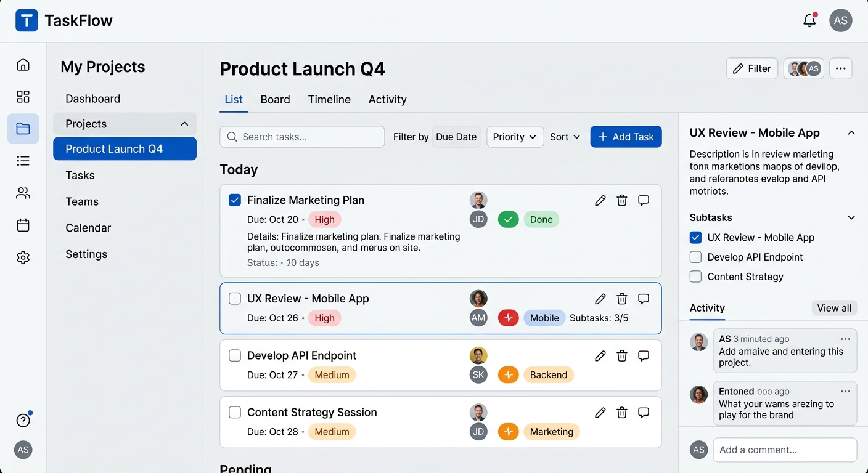Screen dimensions: 868x473
Task: Open the calendar sidebar icon
Action: coord(23,225)
